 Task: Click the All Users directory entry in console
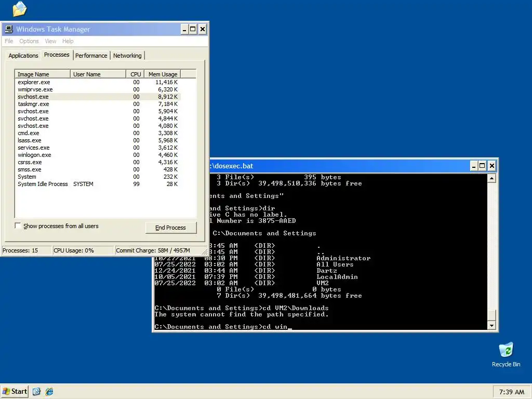point(335,264)
